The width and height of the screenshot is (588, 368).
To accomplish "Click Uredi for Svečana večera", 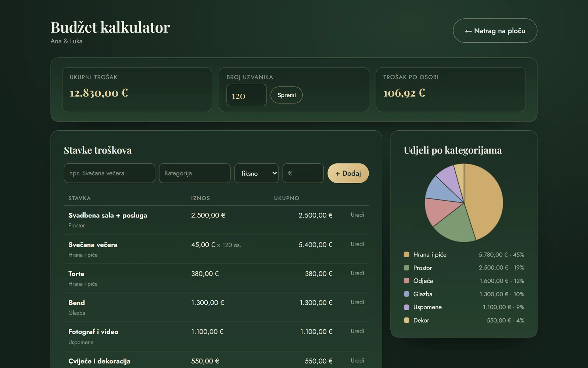I will 357,244.
